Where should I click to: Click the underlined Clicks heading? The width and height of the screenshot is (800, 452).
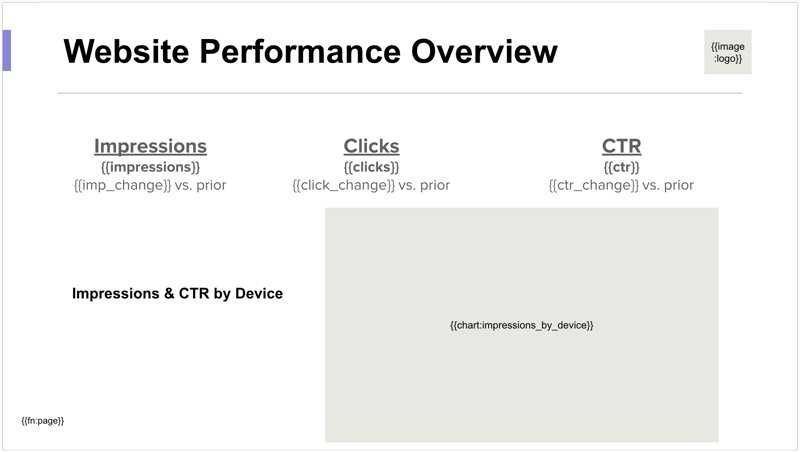[x=371, y=146]
